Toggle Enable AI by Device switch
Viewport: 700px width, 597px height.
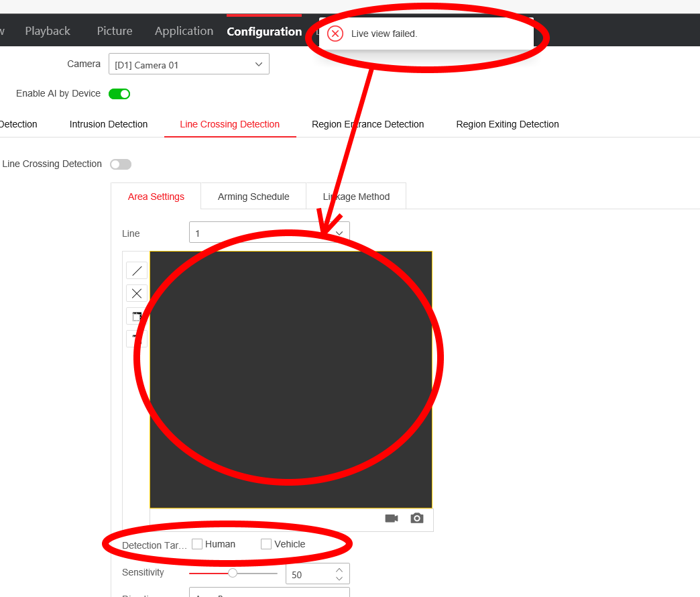click(119, 94)
